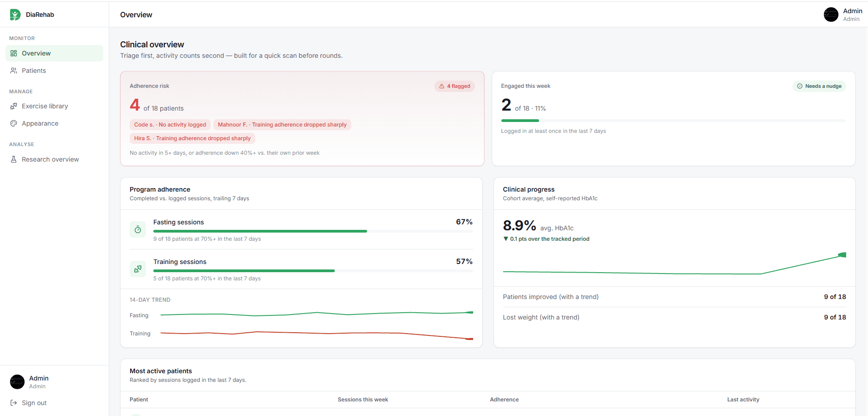Click the Admin name in top right

click(x=853, y=11)
